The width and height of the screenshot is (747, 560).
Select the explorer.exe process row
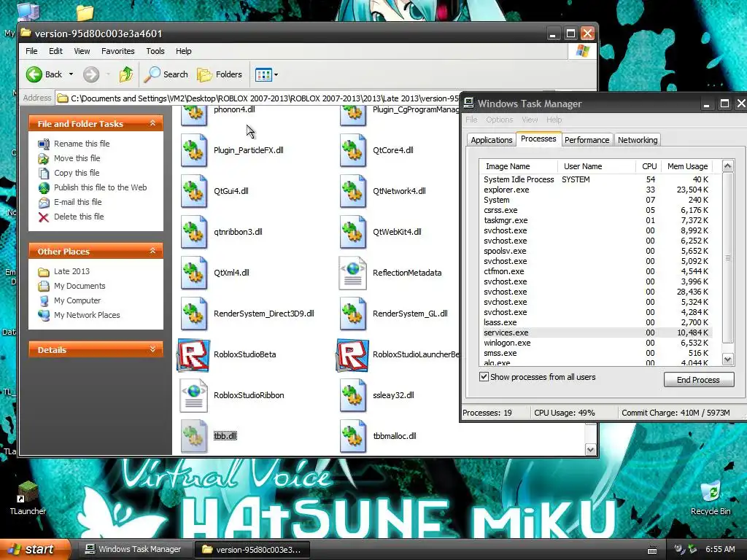595,190
